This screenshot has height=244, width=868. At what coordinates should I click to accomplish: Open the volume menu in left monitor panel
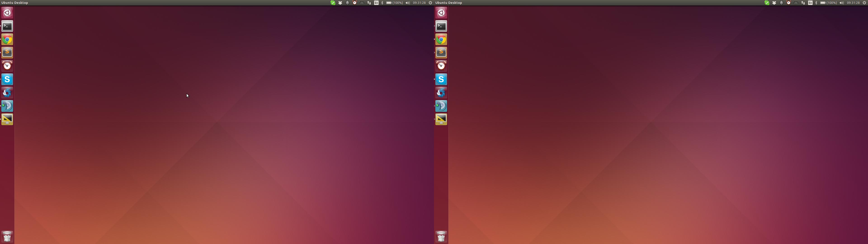pyautogui.click(x=408, y=3)
